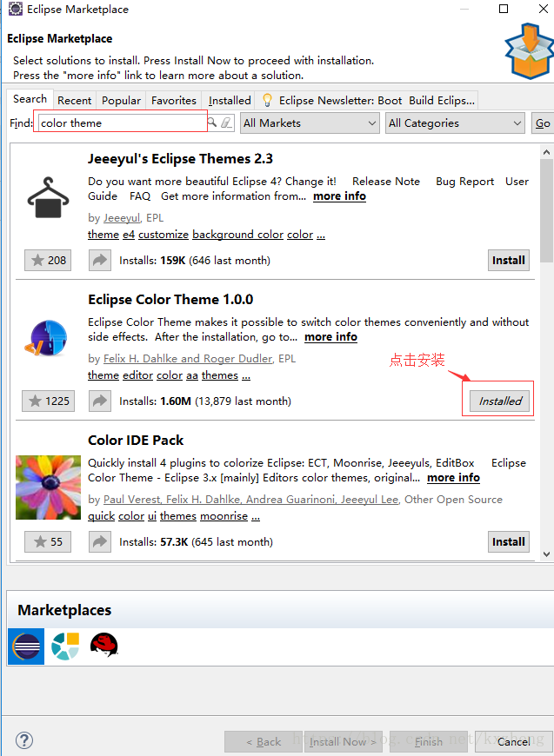Click the Eclipse Newsletter lightbulb icon
This screenshot has height=756, width=554.
tap(267, 100)
